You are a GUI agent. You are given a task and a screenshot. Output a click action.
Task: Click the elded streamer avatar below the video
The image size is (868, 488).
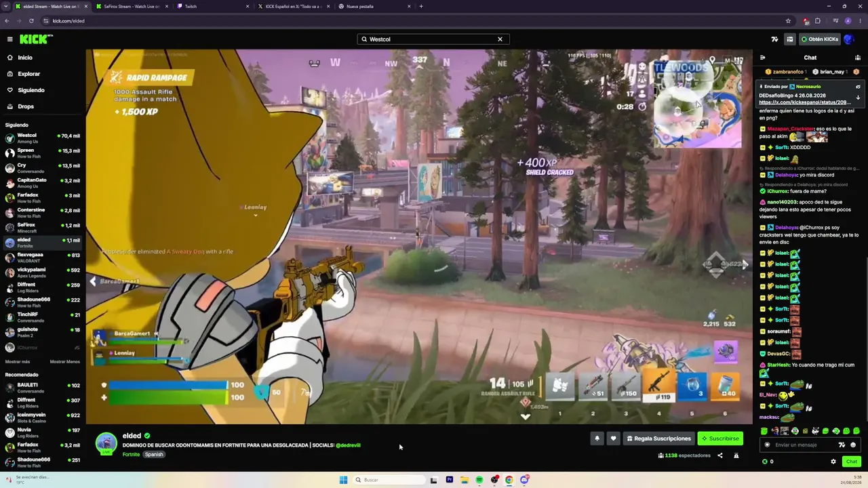tap(106, 443)
